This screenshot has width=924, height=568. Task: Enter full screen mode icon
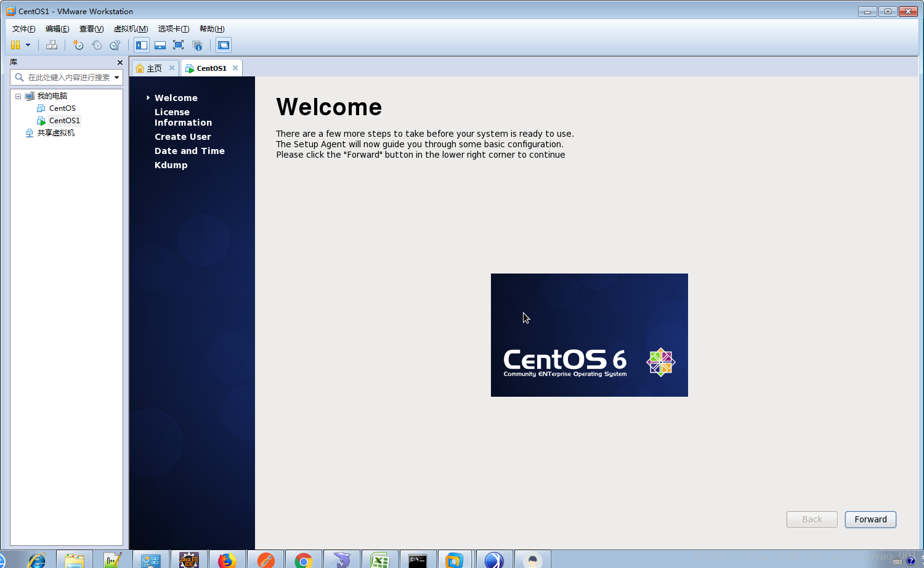click(179, 45)
